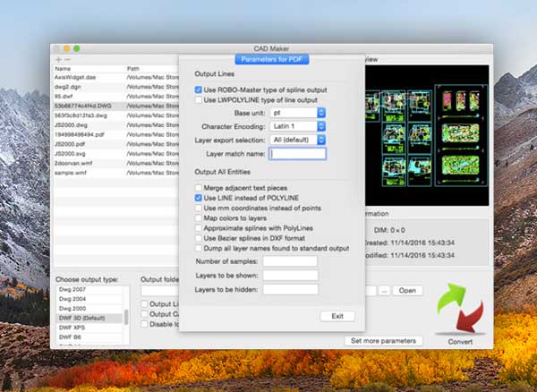Toggle Use LWPOLYLINE type of line output

click(x=199, y=100)
